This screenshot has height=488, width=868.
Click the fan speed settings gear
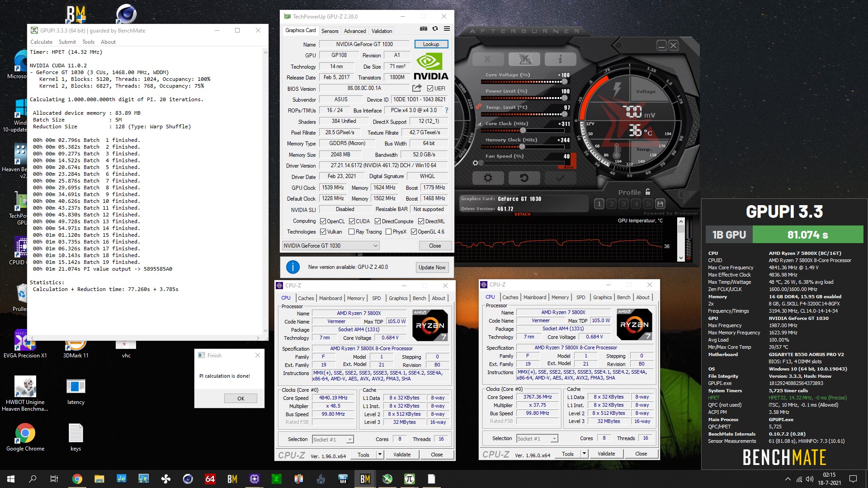[475, 163]
